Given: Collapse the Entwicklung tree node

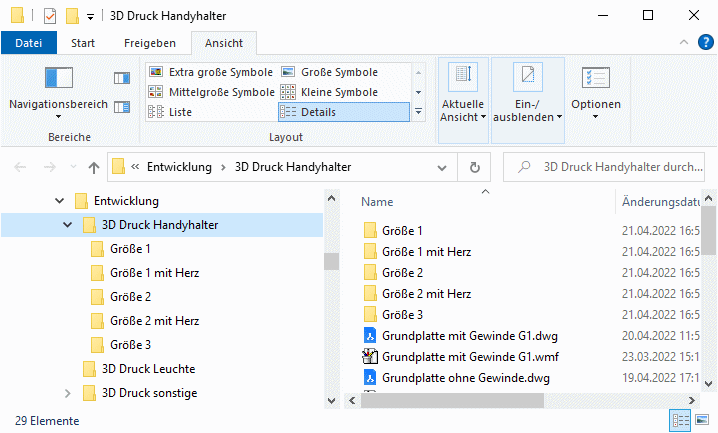Looking at the screenshot, I should coord(60,200).
